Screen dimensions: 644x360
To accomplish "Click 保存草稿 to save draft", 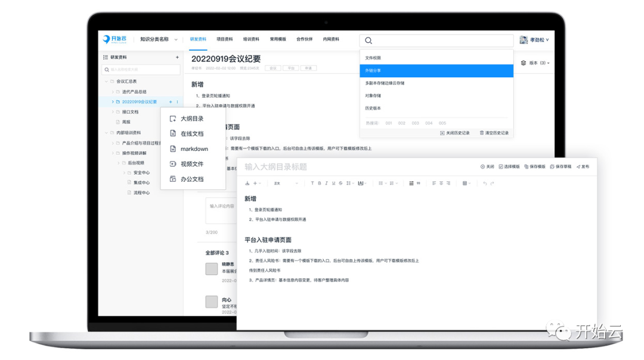I will click(x=561, y=167).
